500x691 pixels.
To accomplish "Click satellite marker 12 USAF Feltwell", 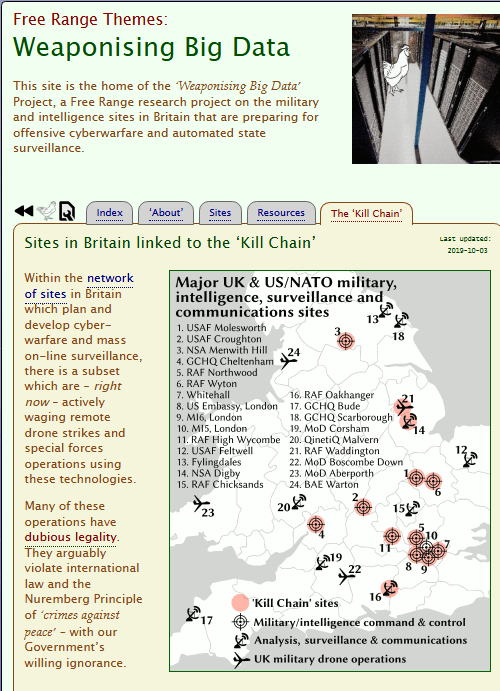I will (470, 459).
